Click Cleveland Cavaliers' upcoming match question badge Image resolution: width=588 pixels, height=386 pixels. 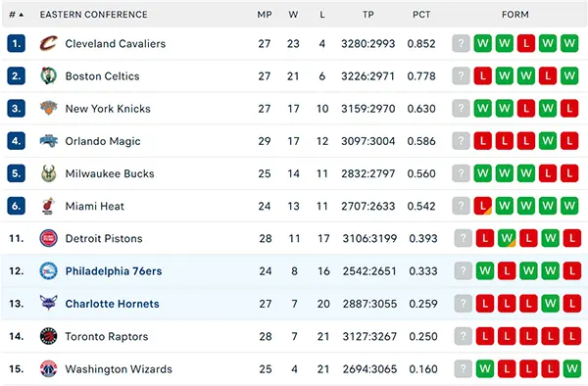pos(461,43)
